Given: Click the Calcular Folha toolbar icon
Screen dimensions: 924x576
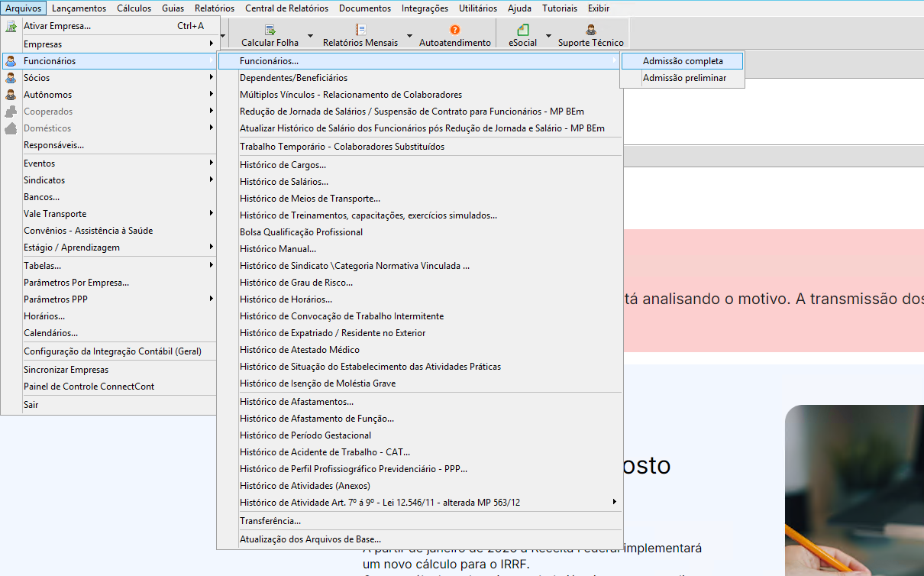Looking at the screenshot, I should [270, 31].
